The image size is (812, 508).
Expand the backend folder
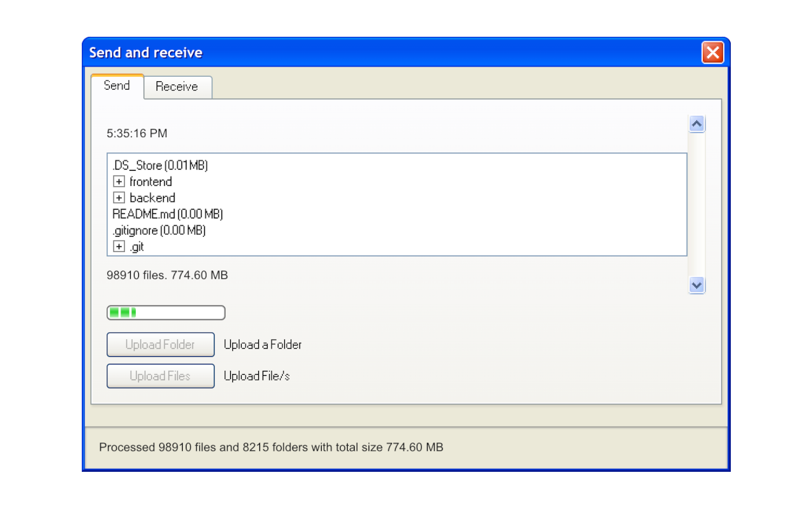119,198
